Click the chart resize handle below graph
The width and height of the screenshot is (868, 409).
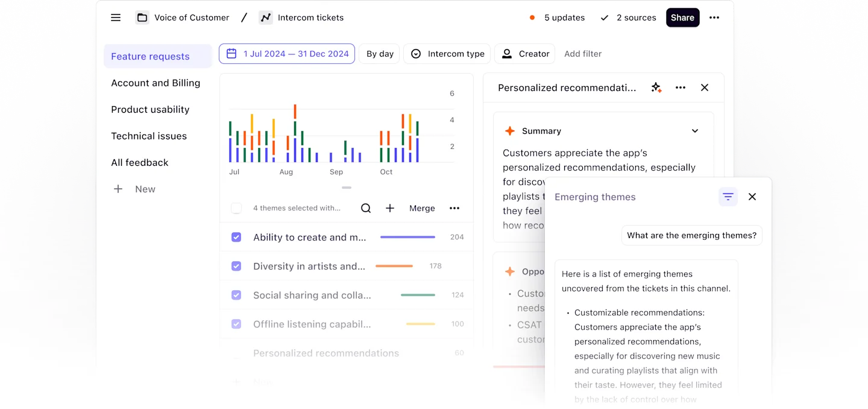(347, 188)
